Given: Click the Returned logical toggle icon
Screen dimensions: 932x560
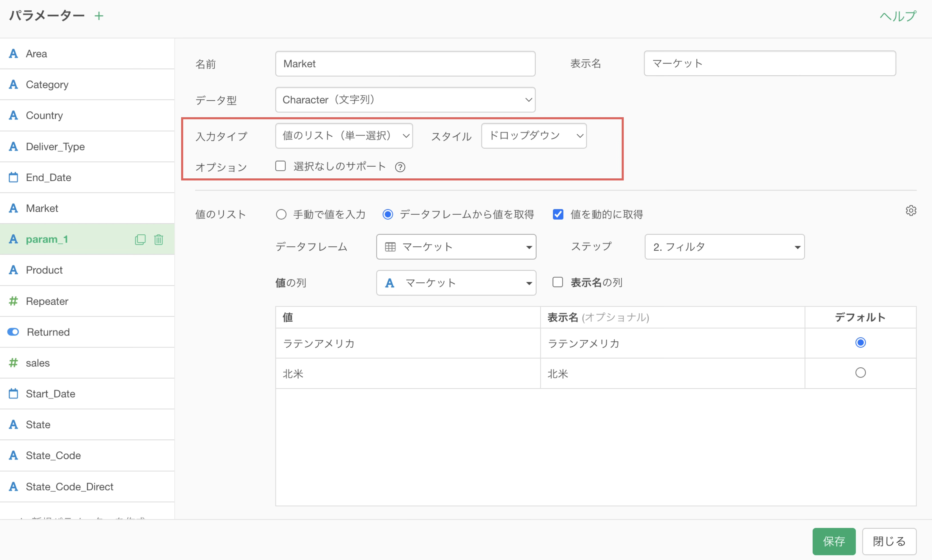Looking at the screenshot, I should pyautogui.click(x=13, y=332).
